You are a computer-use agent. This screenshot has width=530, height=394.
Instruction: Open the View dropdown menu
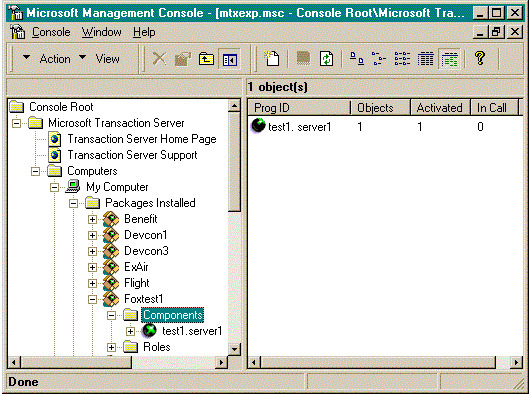pos(99,59)
